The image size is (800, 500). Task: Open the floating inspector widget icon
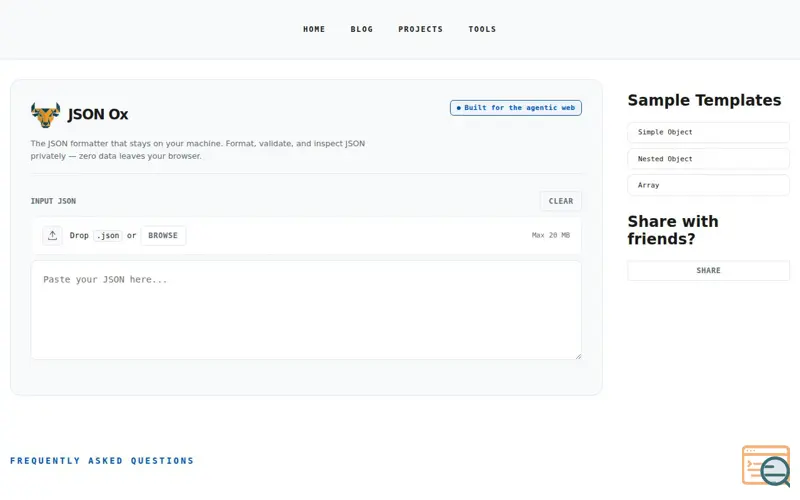[766, 465]
